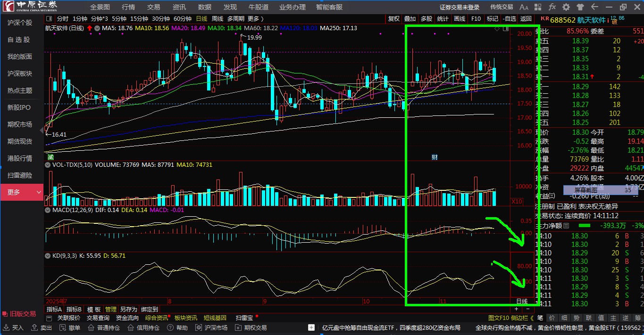Click 另存为 template button
The image size is (644, 335).
pos(128,310)
